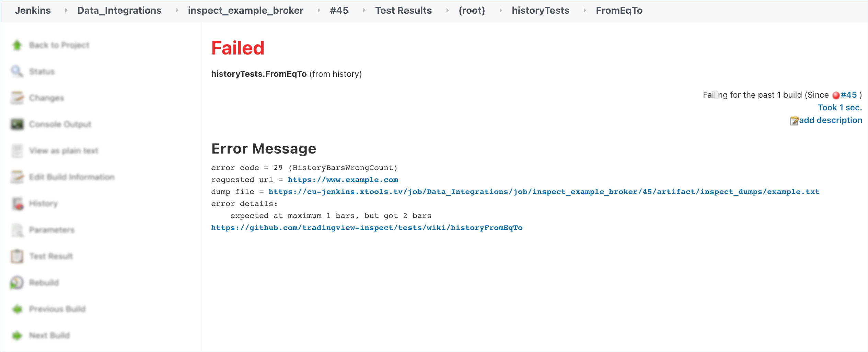Click the add description notepad icon
The height and width of the screenshot is (352, 868).
coord(794,121)
